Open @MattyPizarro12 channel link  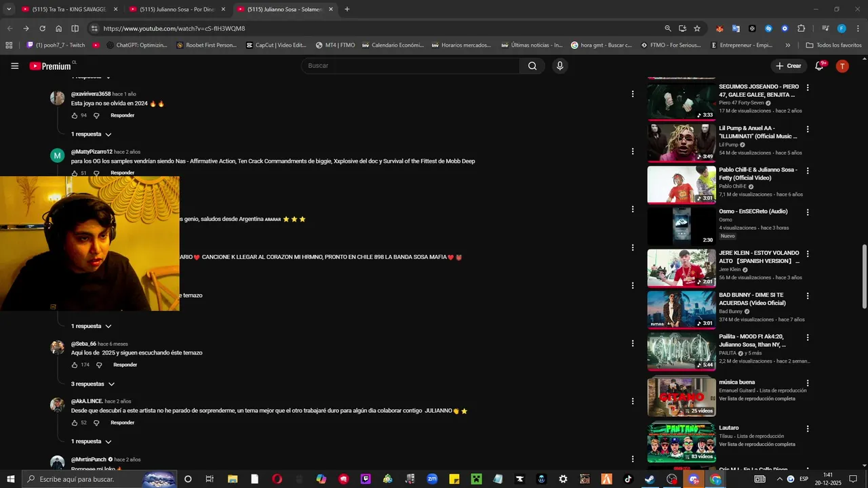[92, 152]
